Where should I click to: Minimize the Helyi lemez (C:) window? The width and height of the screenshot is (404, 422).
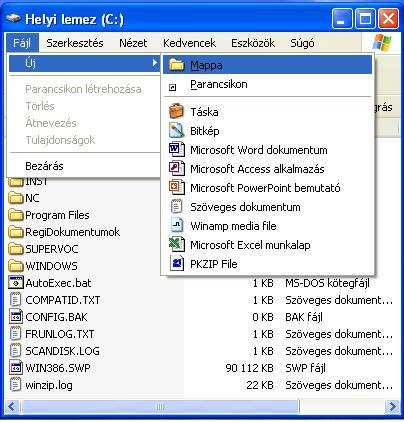(342, 18)
